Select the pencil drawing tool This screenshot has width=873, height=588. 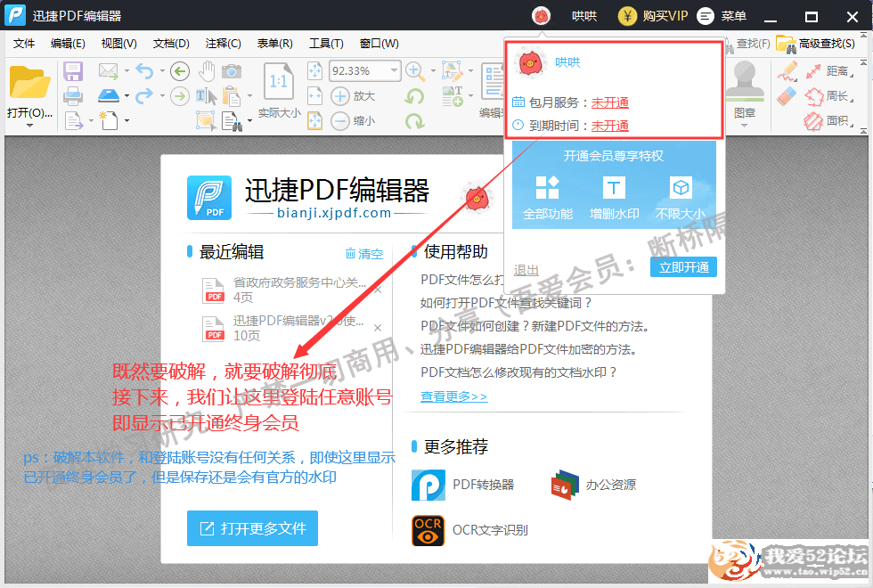[x=787, y=70]
